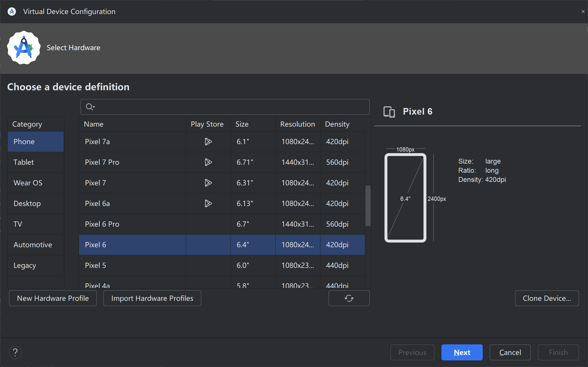
Task: Sort devices by Name column header
Action: [x=132, y=124]
